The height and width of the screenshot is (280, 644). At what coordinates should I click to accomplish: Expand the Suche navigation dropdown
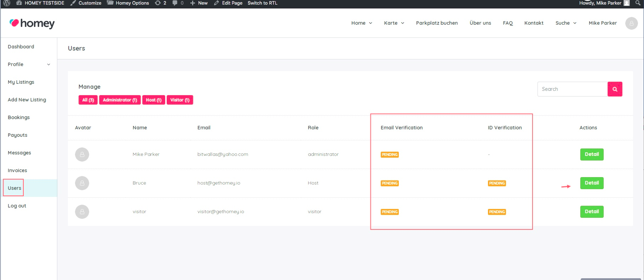[566, 23]
